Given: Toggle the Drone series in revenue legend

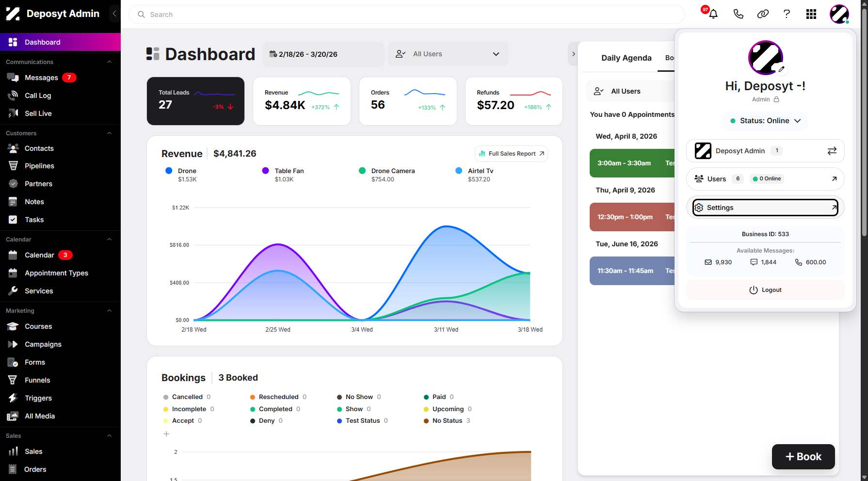Looking at the screenshot, I should 181,171.
